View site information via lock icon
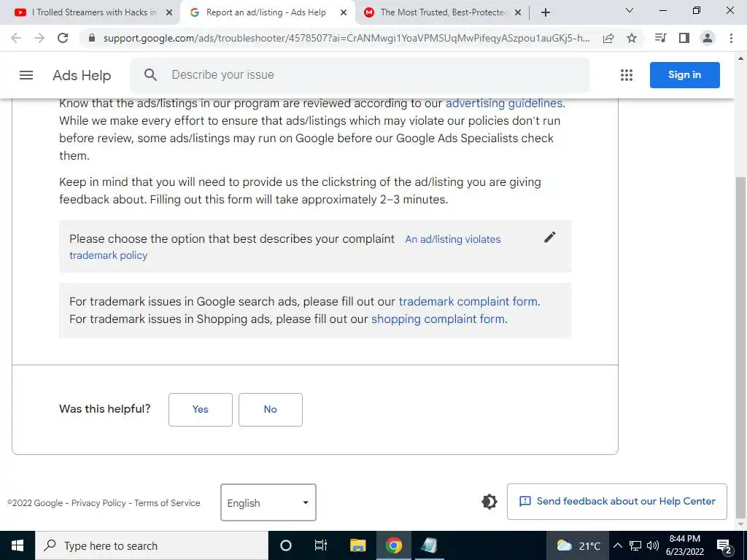The image size is (747, 560). click(93, 38)
